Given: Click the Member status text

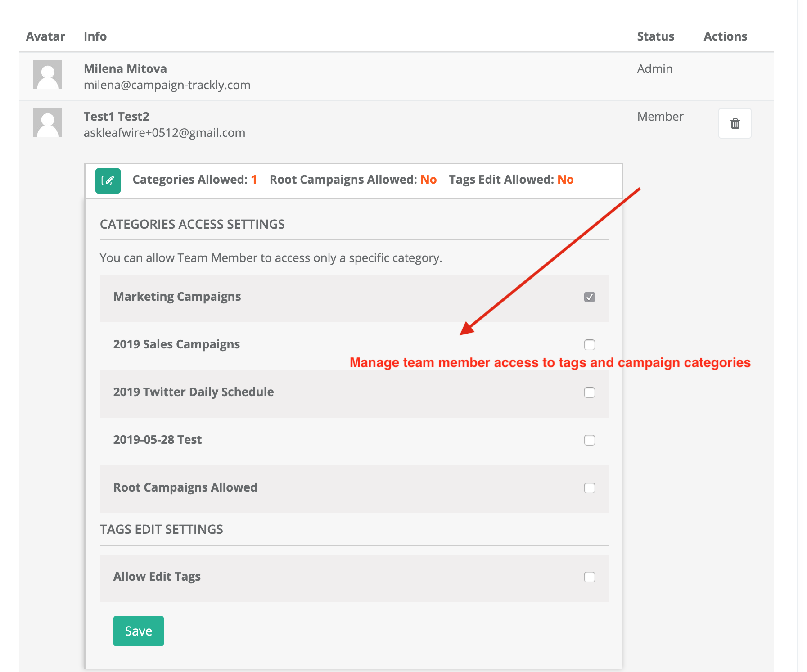Looking at the screenshot, I should coord(660,117).
